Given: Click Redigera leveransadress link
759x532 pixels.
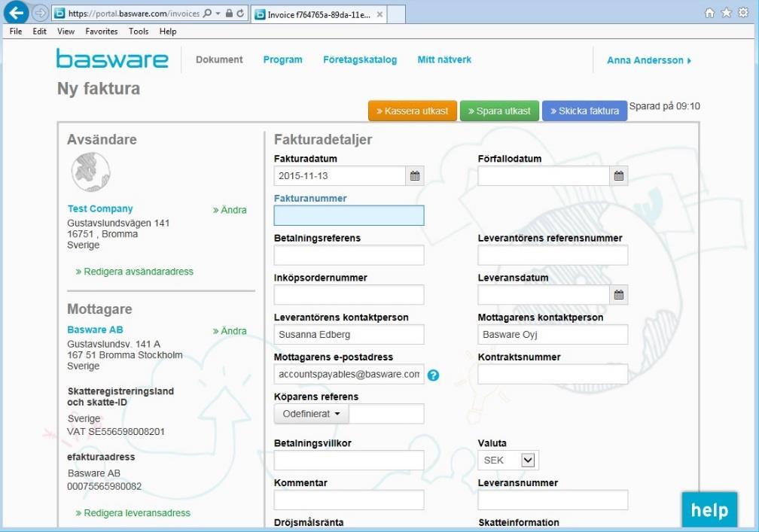Looking at the screenshot, I should click(x=133, y=513).
